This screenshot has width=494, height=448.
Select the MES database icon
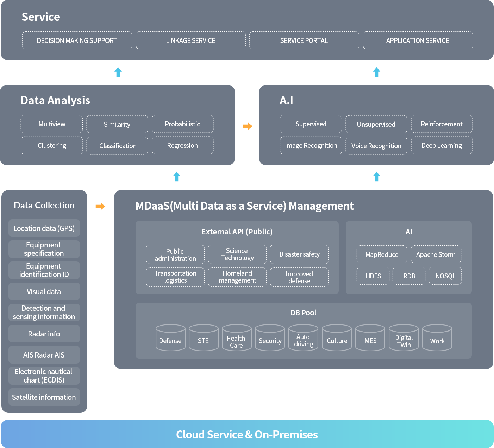click(x=370, y=337)
